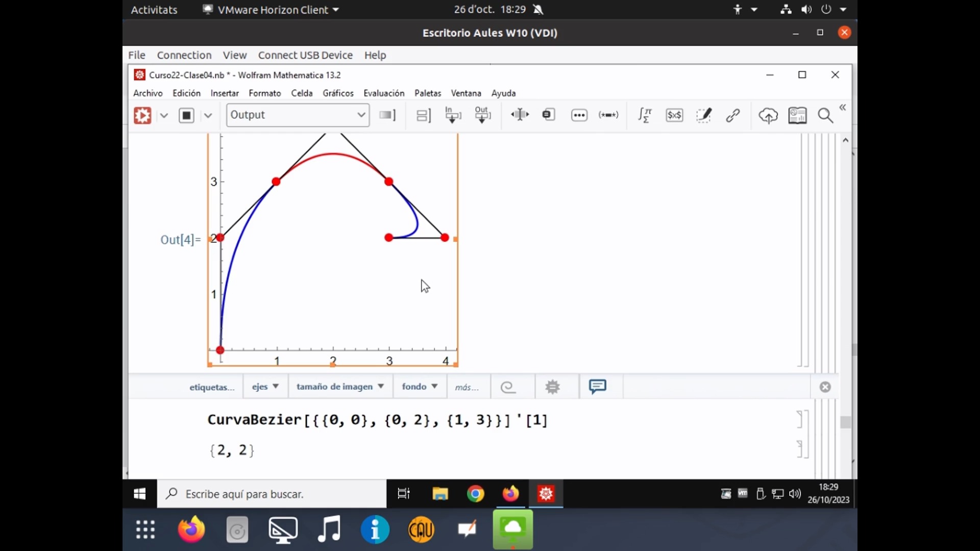
Task: Click the cloud publish icon
Action: (768, 115)
